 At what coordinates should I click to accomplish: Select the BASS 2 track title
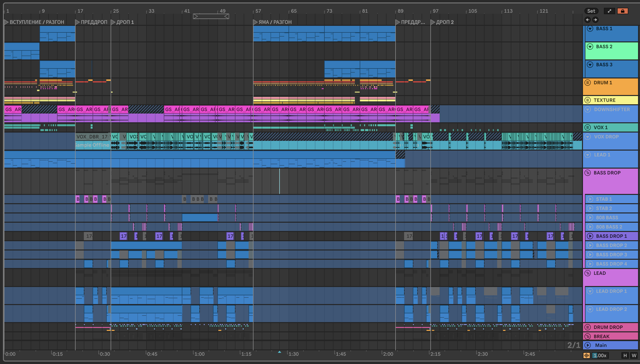604,47
